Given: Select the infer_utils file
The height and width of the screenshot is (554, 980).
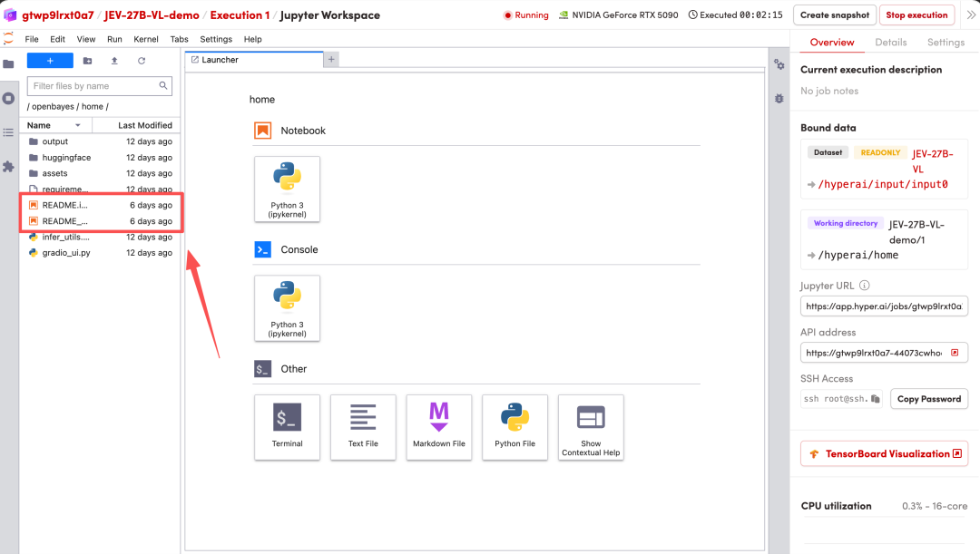Looking at the screenshot, I should tap(100, 237).
